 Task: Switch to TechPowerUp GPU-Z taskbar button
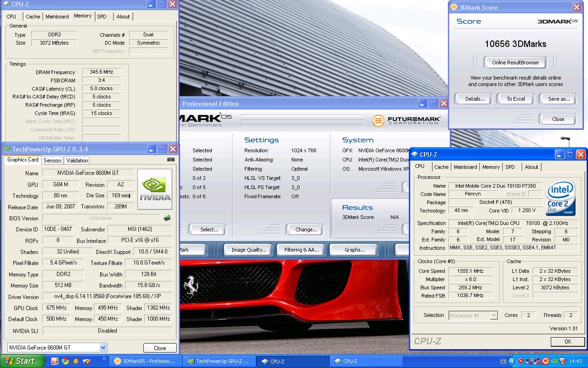(x=220, y=362)
